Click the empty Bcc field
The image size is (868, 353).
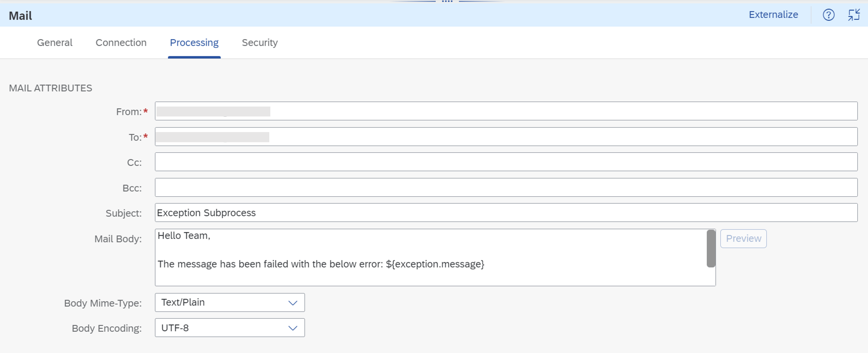tap(404, 187)
